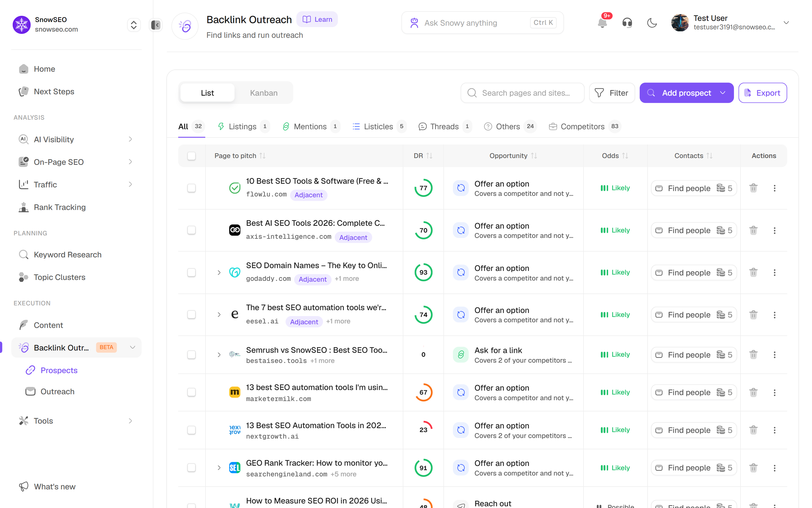The width and height of the screenshot is (812, 508).
Task: Open more actions for flowlu.com row
Action: tap(775, 188)
